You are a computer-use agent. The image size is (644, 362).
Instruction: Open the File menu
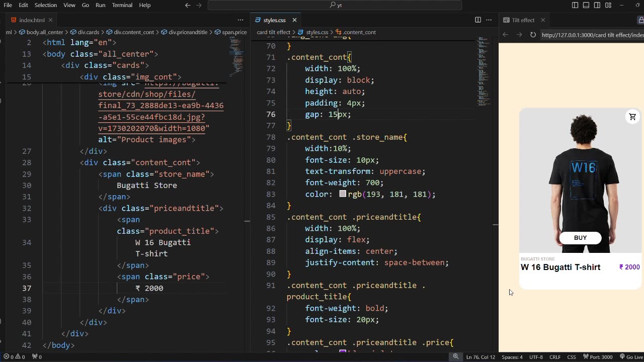[x=8, y=5]
